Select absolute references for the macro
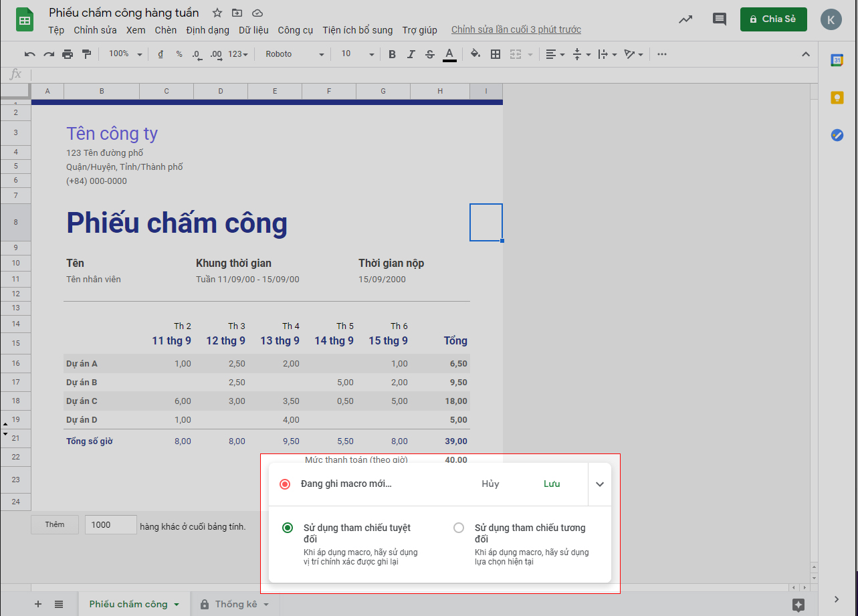Image resolution: width=858 pixels, height=616 pixels. [288, 528]
